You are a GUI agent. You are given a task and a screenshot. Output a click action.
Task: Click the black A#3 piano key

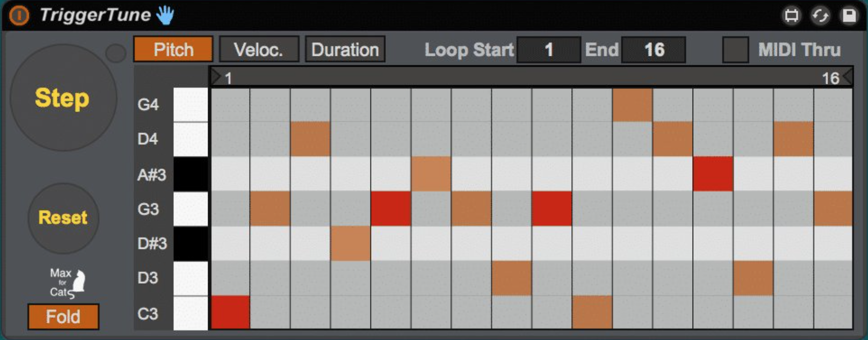pos(191,174)
